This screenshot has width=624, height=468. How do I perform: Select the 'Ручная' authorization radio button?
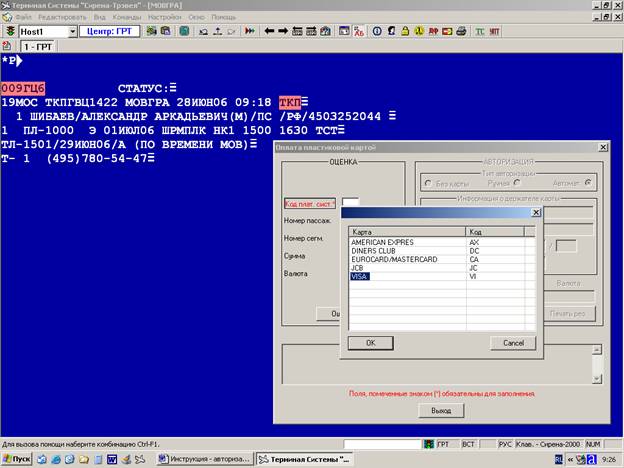tap(517, 183)
